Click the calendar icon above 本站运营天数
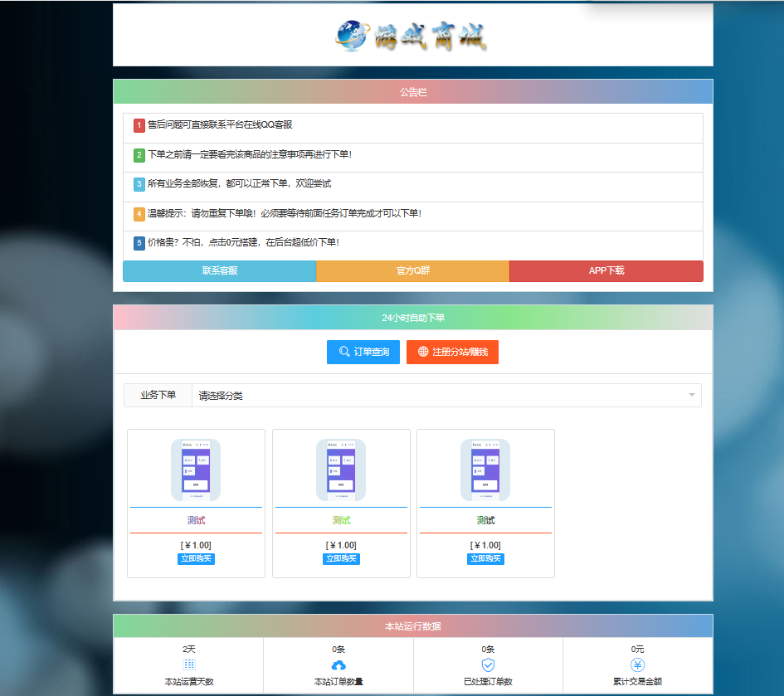 (x=189, y=664)
